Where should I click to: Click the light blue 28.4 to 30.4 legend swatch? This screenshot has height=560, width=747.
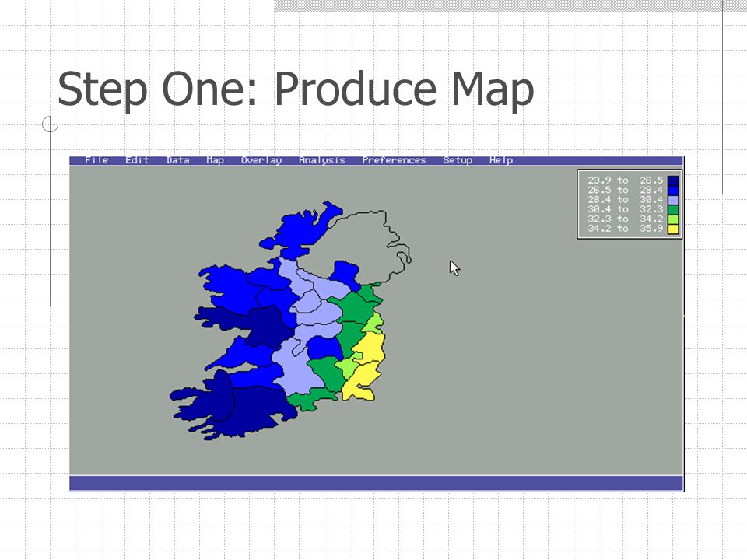(673, 200)
